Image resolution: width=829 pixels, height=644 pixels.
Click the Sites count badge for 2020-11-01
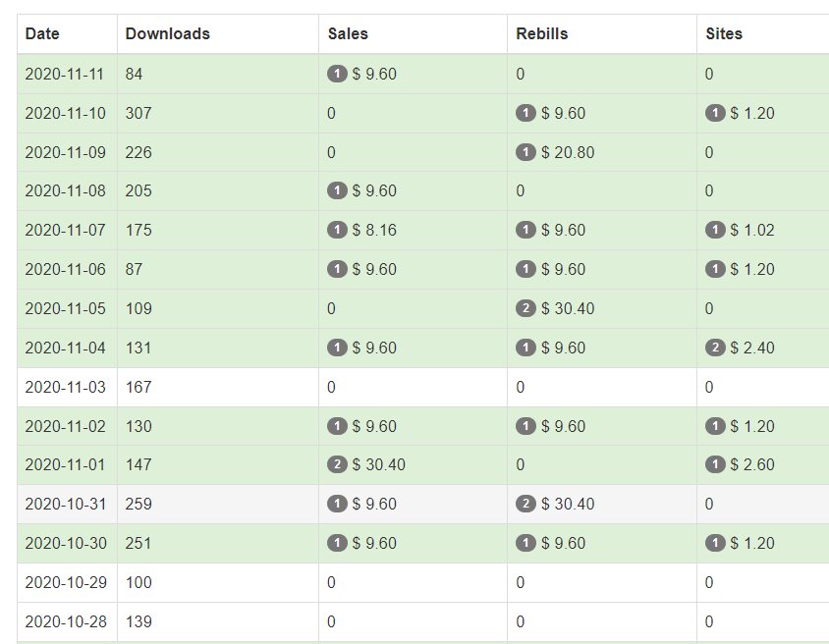click(715, 465)
